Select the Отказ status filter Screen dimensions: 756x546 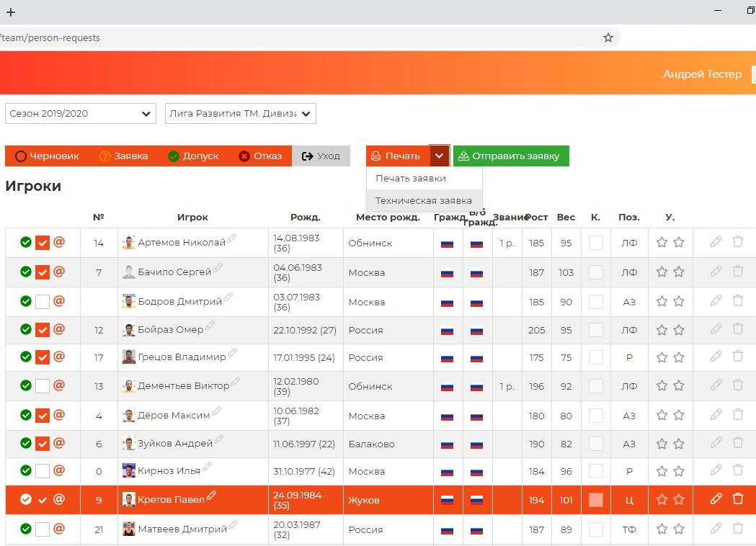260,156
